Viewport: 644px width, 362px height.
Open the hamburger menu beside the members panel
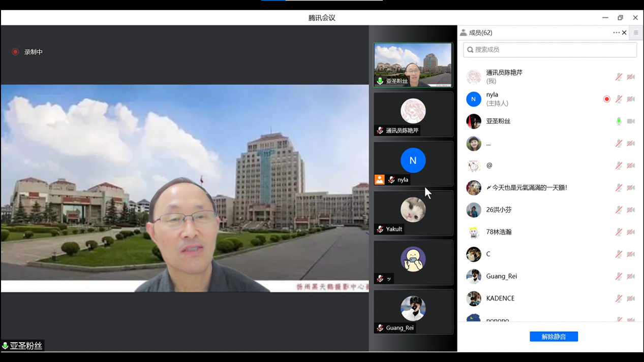coord(636,32)
